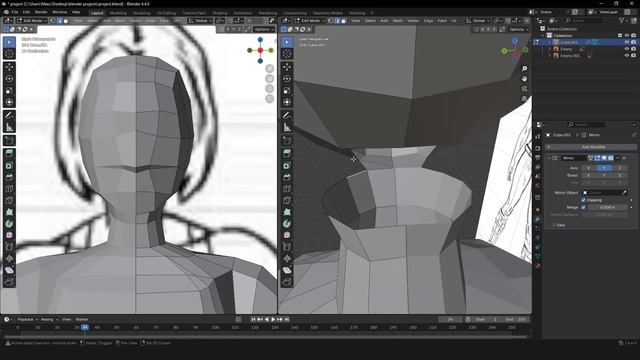Viewport: 640px width, 360px height.
Task: Open Edit Mode dropdown in right viewport
Action: [309, 20]
